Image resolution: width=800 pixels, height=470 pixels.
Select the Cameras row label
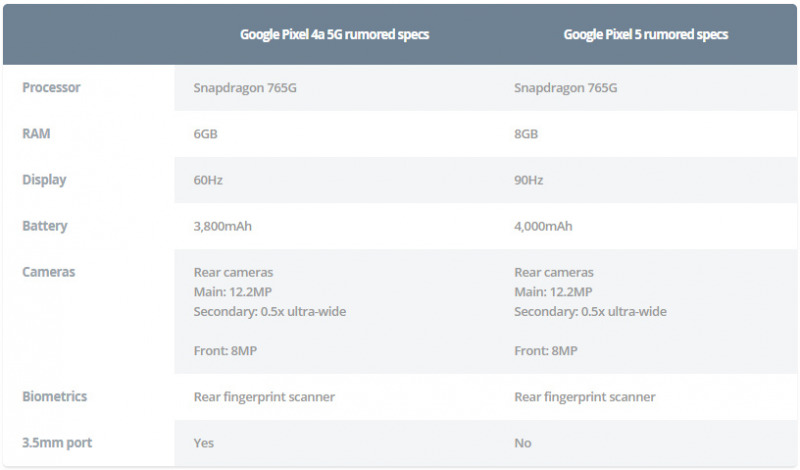[x=48, y=272]
